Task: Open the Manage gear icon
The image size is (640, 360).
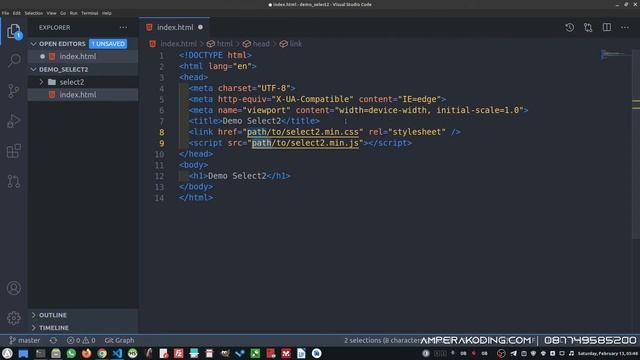Action: tap(13, 318)
